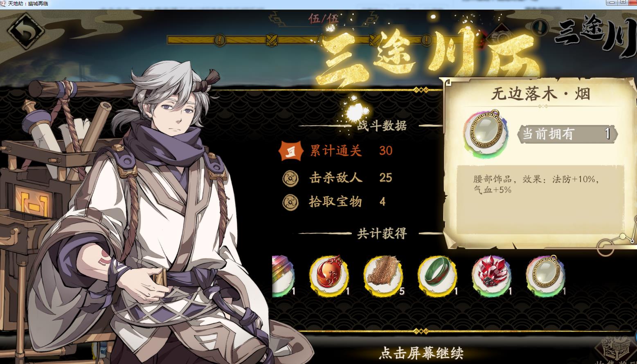Viewport: 637px width, 364px height.
Task: Click the 伍/伍 stage counter at top
Action: click(x=323, y=19)
